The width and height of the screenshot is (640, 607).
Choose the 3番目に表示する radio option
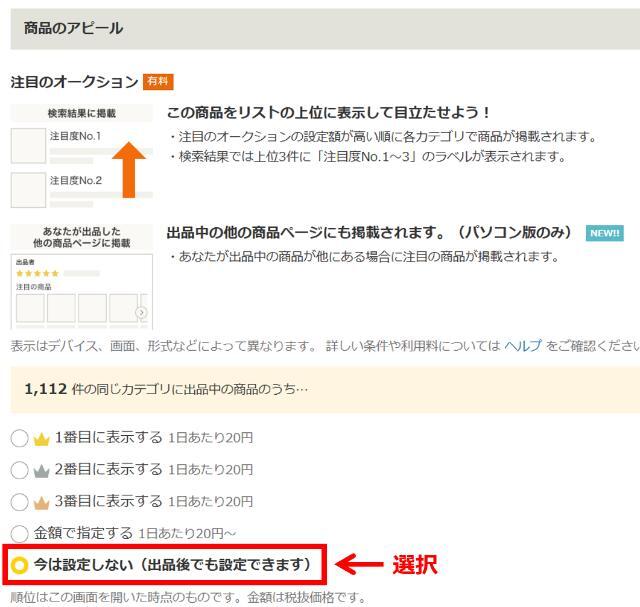(19, 502)
